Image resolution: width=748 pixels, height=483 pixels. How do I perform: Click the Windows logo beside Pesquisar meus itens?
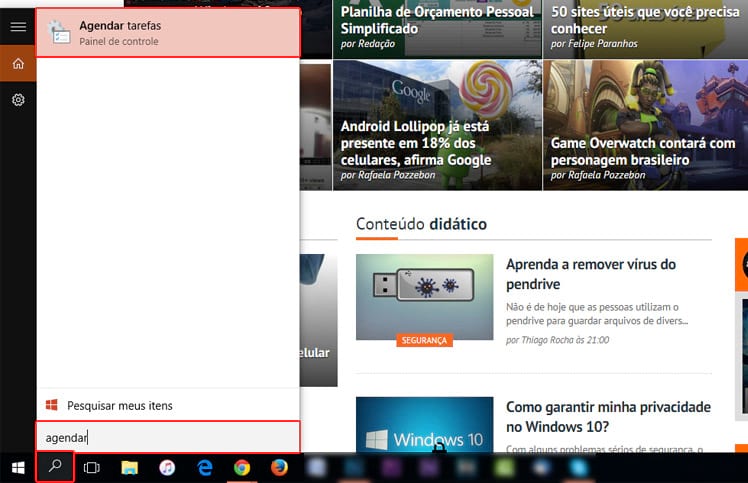[52, 405]
